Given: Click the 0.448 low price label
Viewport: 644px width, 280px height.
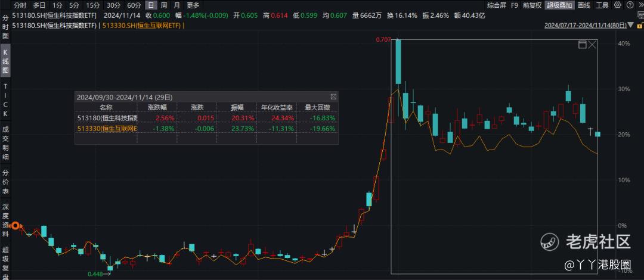Looking at the screenshot, I should (94, 274).
